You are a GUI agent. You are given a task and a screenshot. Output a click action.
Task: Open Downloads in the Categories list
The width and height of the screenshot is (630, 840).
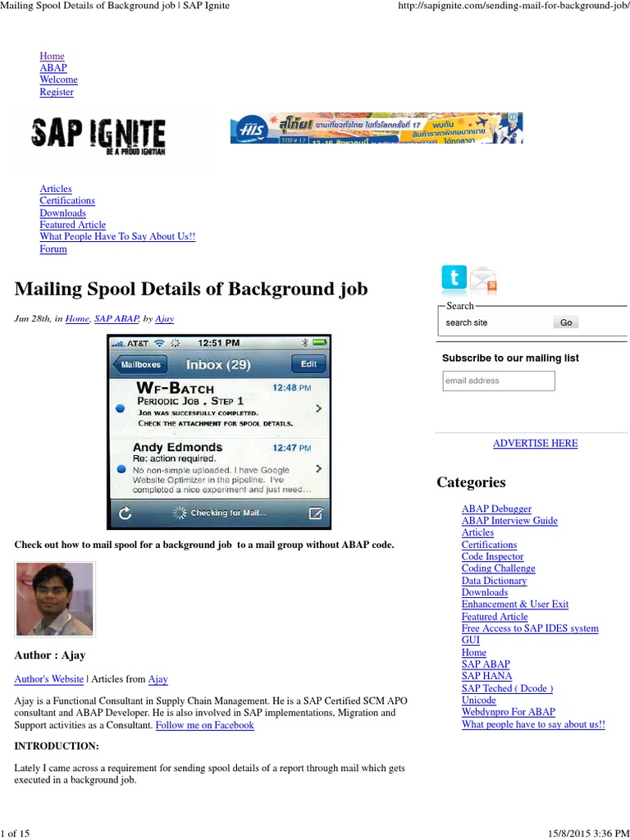point(485,592)
